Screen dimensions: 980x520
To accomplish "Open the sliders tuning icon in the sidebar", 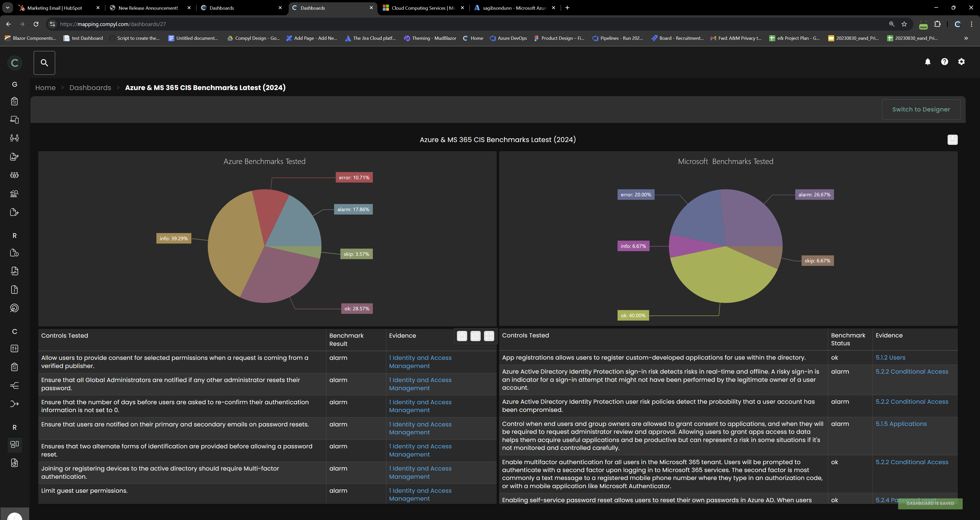I will point(15,349).
